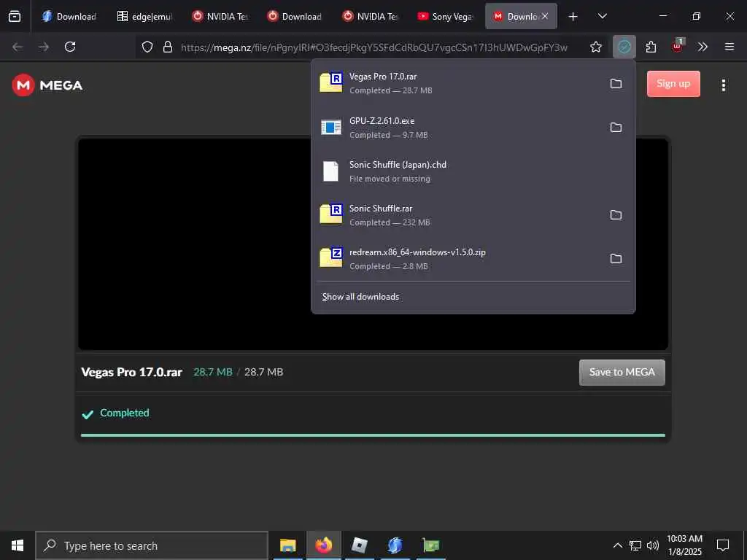The width and height of the screenshot is (747, 560).
Task: Show GPU-Z.2.61.0.exe in folder
Action: [616, 128]
